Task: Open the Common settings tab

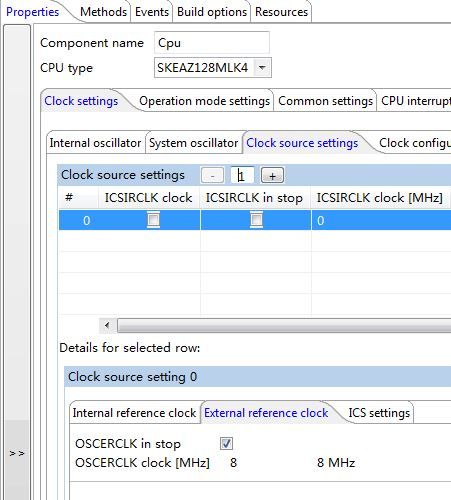Action: [x=325, y=101]
